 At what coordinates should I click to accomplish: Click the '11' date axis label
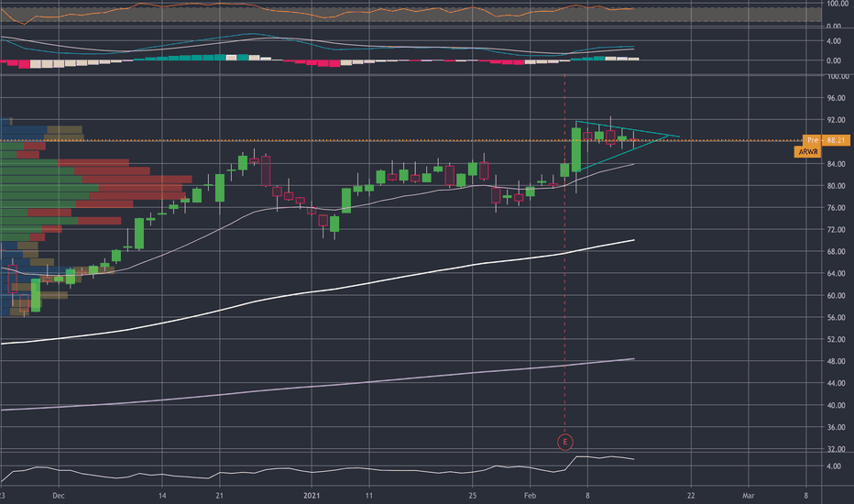pos(369,496)
